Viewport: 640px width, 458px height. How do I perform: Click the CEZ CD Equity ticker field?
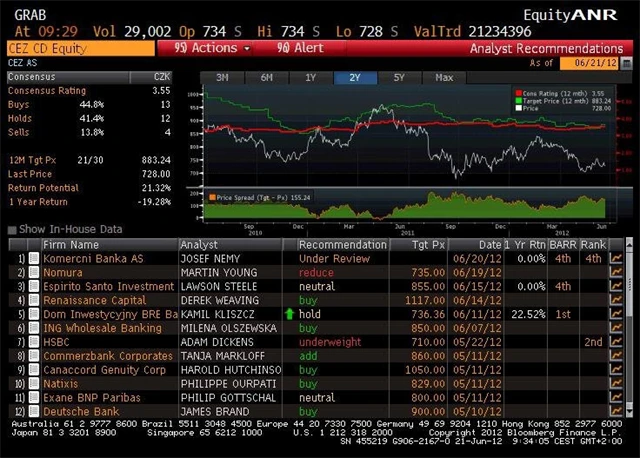[x=81, y=49]
